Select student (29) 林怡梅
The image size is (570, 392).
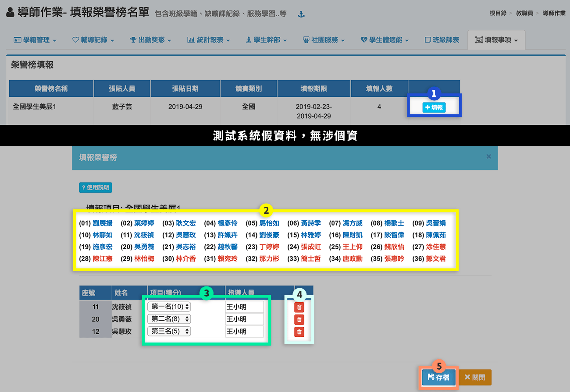click(x=144, y=258)
